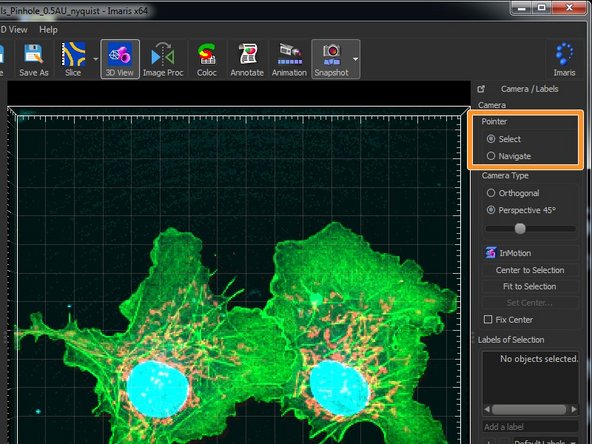
Task: Open the Help menu
Action: point(48,30)
